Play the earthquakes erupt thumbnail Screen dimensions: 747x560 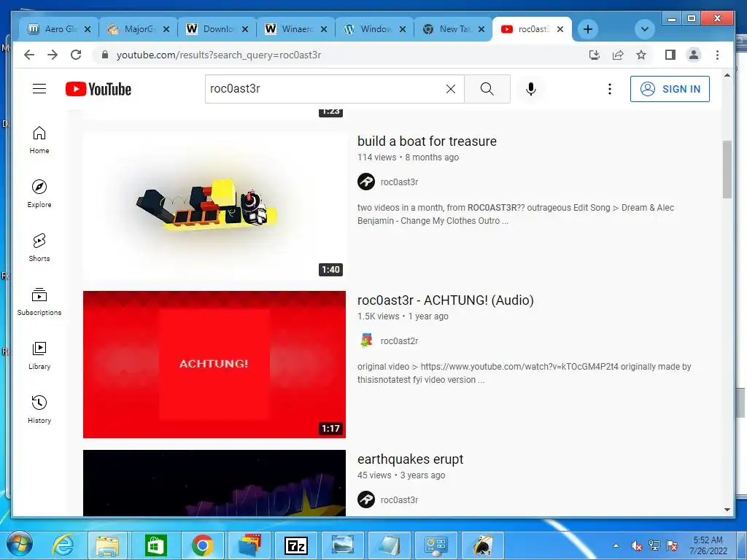[214, 483]
